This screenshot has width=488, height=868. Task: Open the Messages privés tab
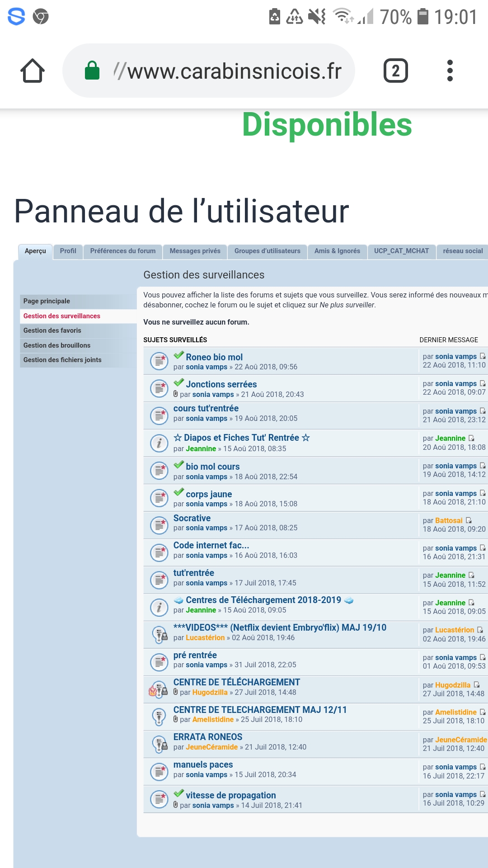point(195,251)
